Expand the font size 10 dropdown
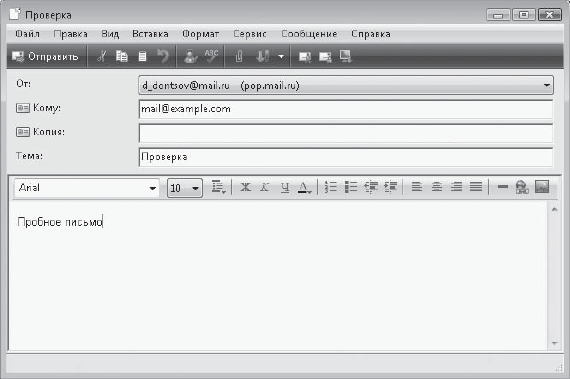 tap(195, 188)
